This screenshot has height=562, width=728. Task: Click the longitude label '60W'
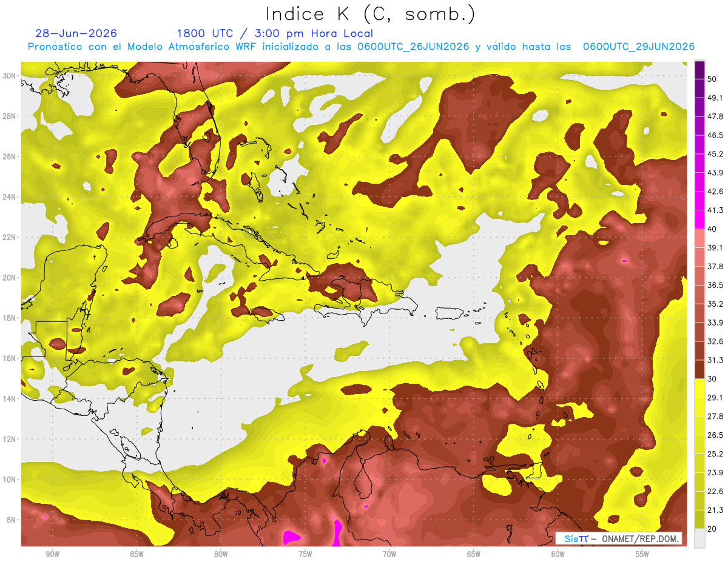tap(558, 554)
